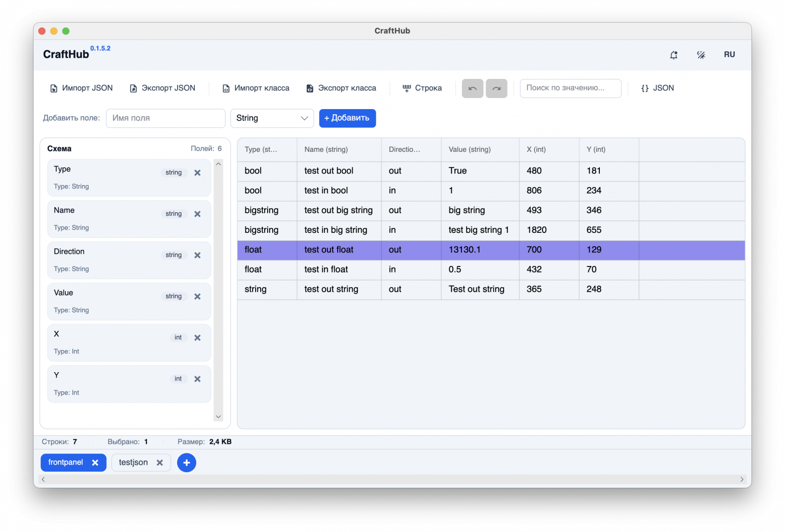The image size is (785, 532).
Task: Switch language with the RU button
Action: click(x=730, y=54)
